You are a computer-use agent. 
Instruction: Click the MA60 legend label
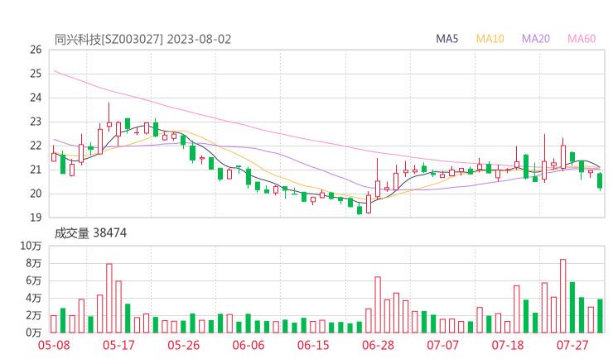[582, 39]
